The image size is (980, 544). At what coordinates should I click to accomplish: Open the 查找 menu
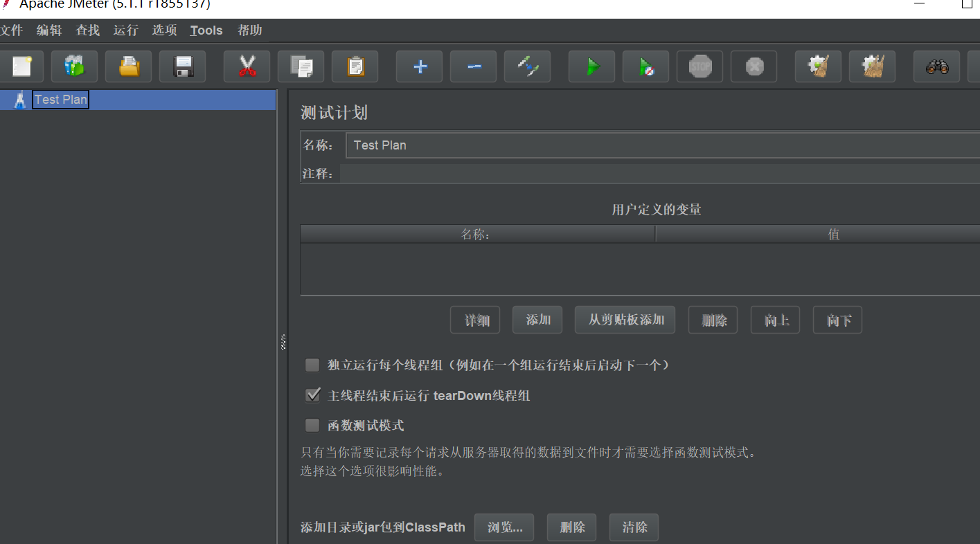click(88, 30)
